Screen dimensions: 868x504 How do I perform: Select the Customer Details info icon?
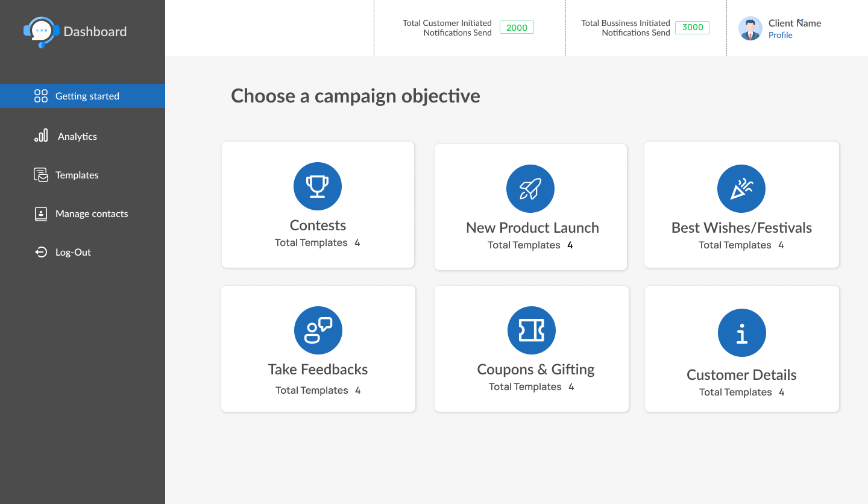pyautogui.click(x=742, y=333)
